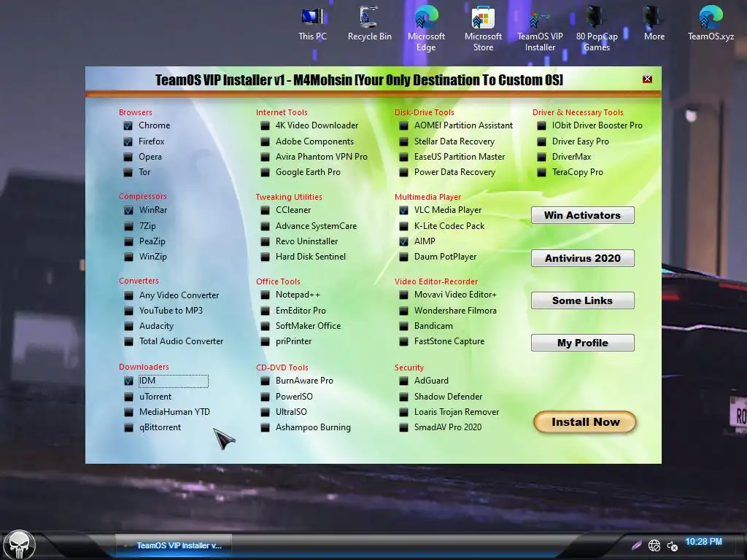Open the skull Start button
The width and height of the screenshot is (747, 560).
click(x=18, y=544)
